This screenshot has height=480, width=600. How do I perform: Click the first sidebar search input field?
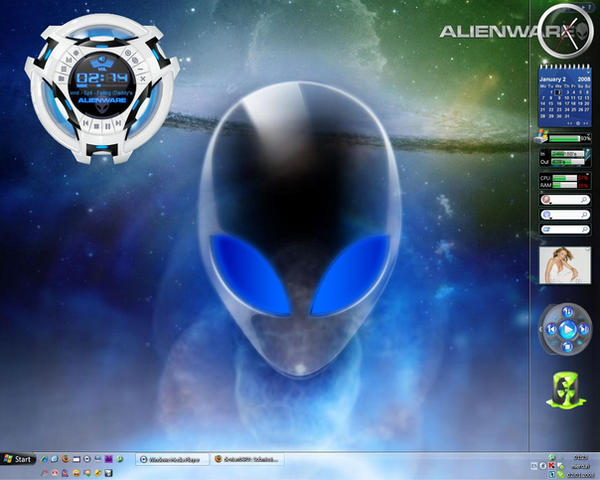[x=565, y=199]
